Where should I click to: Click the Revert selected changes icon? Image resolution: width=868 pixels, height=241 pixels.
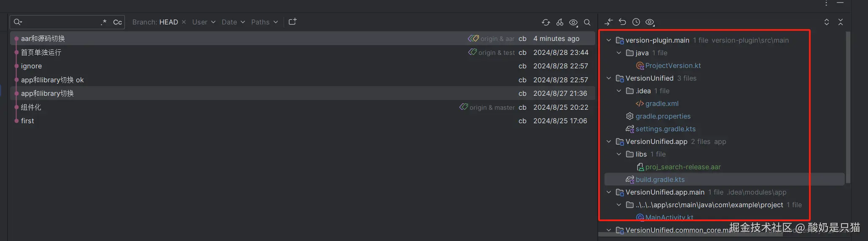click(x=622, y=22)
